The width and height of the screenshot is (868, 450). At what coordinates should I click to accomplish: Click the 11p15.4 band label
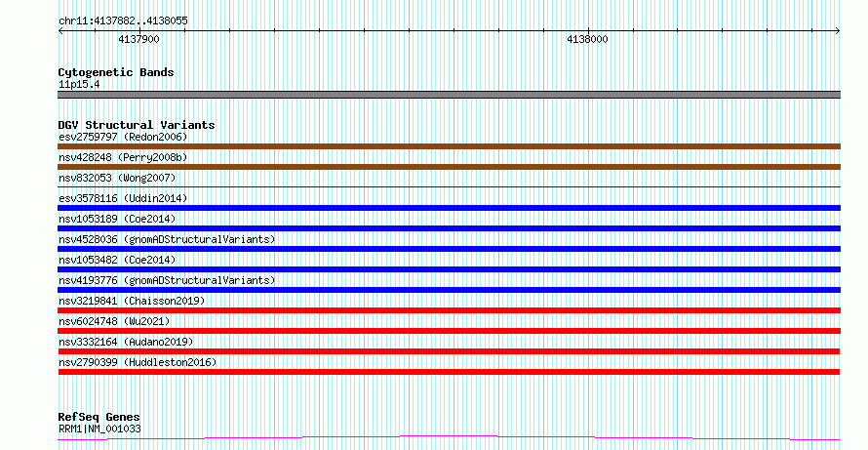pyautogui.click(x=79, y=85)
